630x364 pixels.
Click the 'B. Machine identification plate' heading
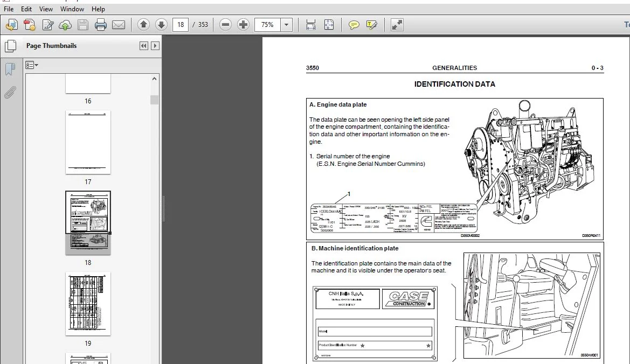click(x=355, y=248)
